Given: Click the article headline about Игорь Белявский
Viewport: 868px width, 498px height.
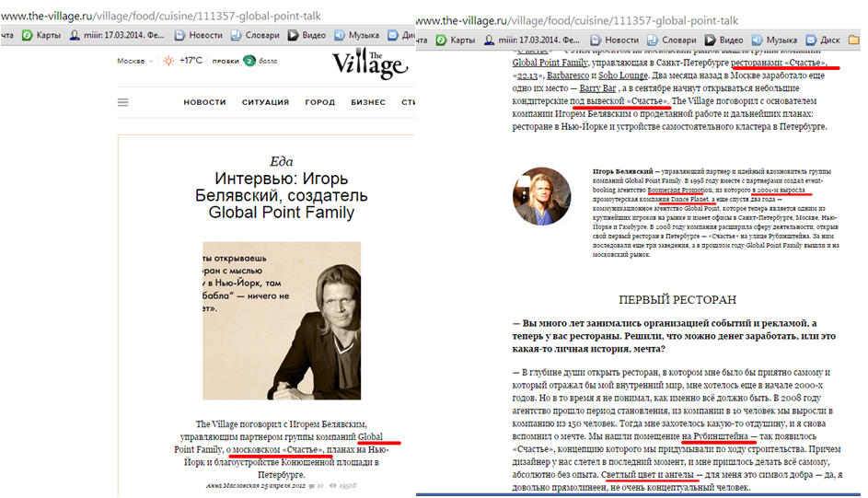Looking at the screenshot, I should tap(282, 195).
